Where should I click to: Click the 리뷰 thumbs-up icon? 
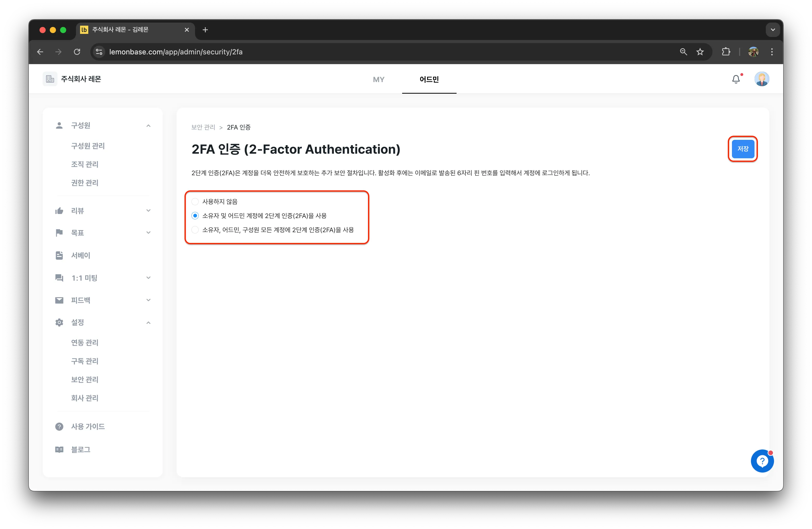click(x=59, y=211)
